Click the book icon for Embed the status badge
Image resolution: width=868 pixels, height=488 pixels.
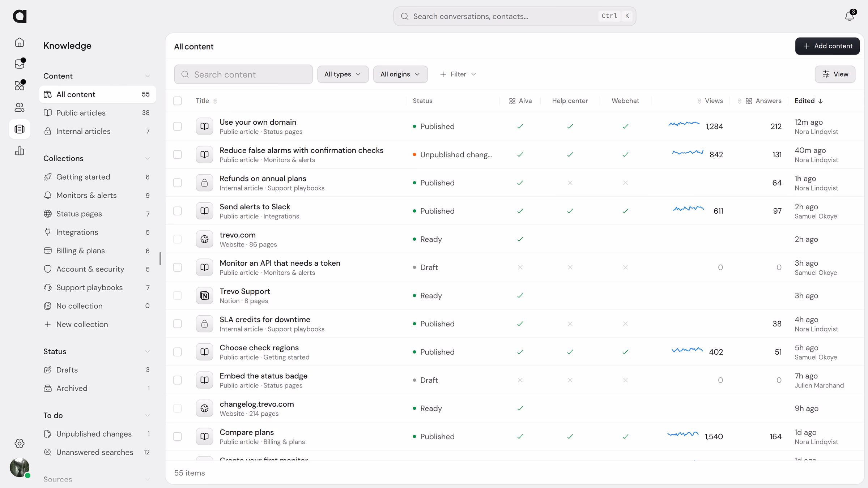coord(204,380)
